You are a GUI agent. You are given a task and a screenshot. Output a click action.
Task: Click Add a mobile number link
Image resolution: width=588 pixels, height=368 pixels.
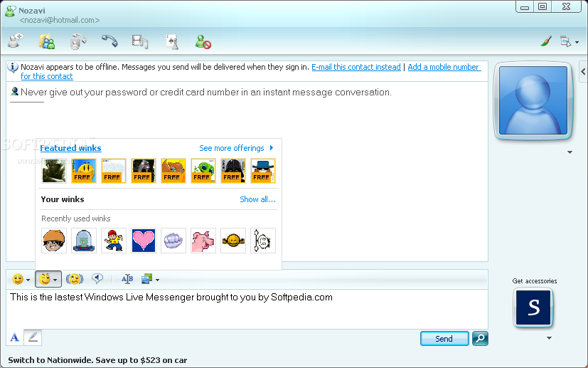[x=443, y=67]
